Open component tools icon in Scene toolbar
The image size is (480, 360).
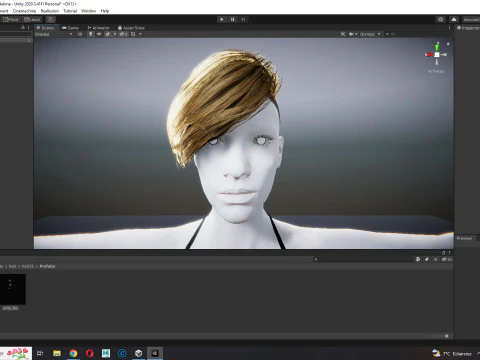[343, 34]
